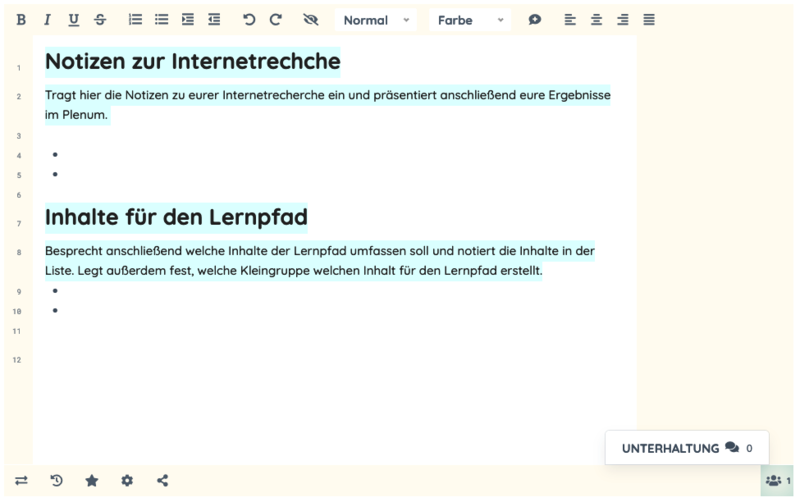Increase the indent
Image resolution: width=800 pixels, height=502 pixels.
tap(188, 20)
